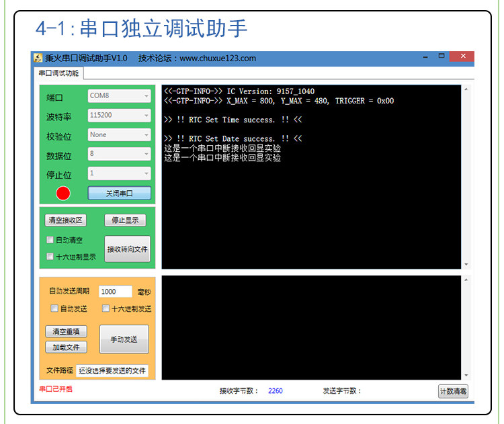Viewport: 504px width, 424px height.
Task: Click the 停止显示 button
Action: 125,220
